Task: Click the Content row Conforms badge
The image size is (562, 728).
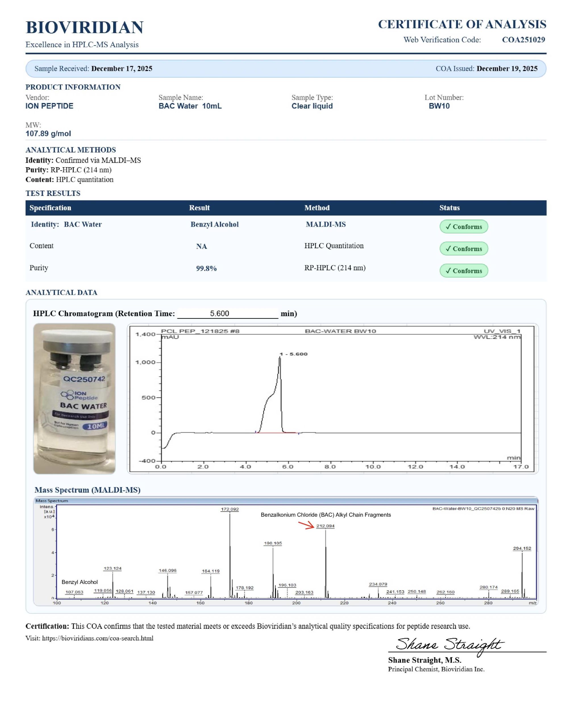Action: pyautogui.click(x=463, y=249)
